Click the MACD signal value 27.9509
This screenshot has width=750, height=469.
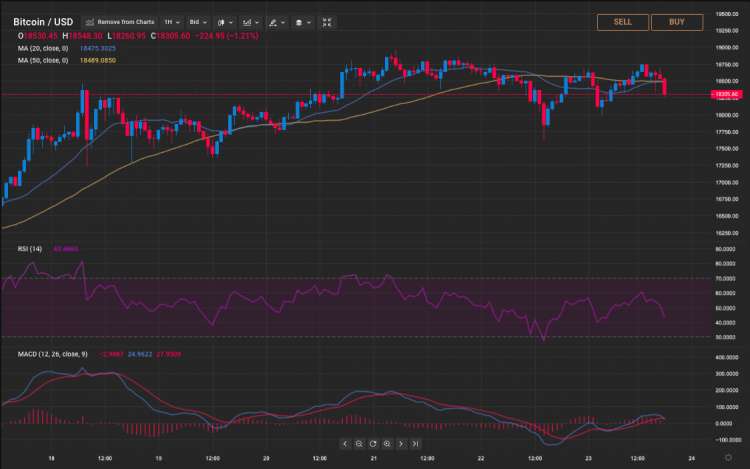(168, 354)
